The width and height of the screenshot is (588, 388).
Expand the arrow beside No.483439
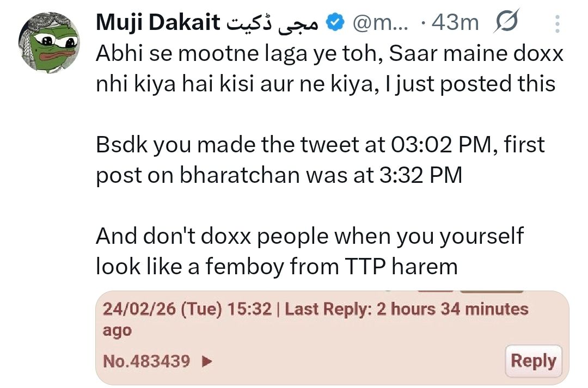click(x=206, y=361)
